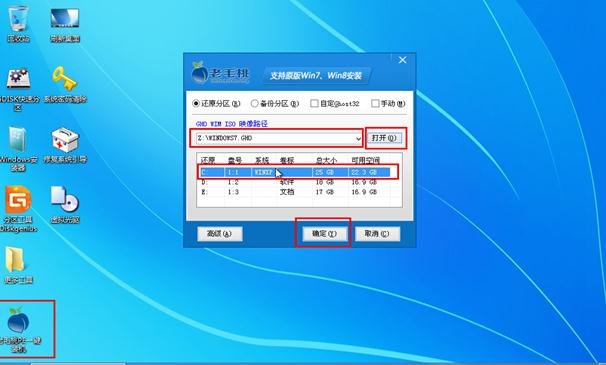606x365 pixels.
Task: Click the 取消 cancel button
Action: tap(377, 234)
